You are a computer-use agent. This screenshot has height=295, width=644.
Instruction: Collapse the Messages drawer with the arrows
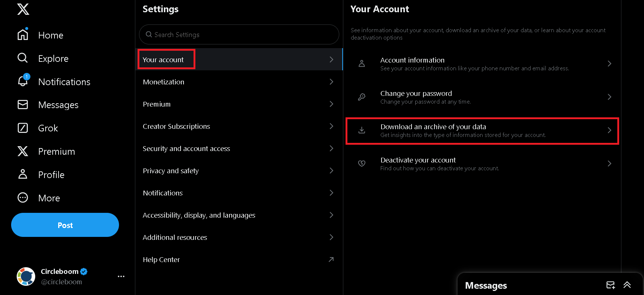tap(627, 285)
